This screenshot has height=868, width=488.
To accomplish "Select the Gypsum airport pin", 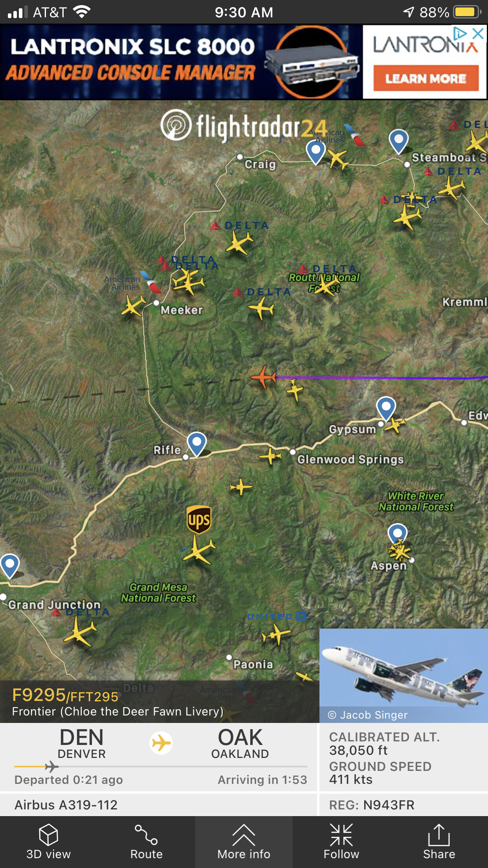I will pos(386,408).
